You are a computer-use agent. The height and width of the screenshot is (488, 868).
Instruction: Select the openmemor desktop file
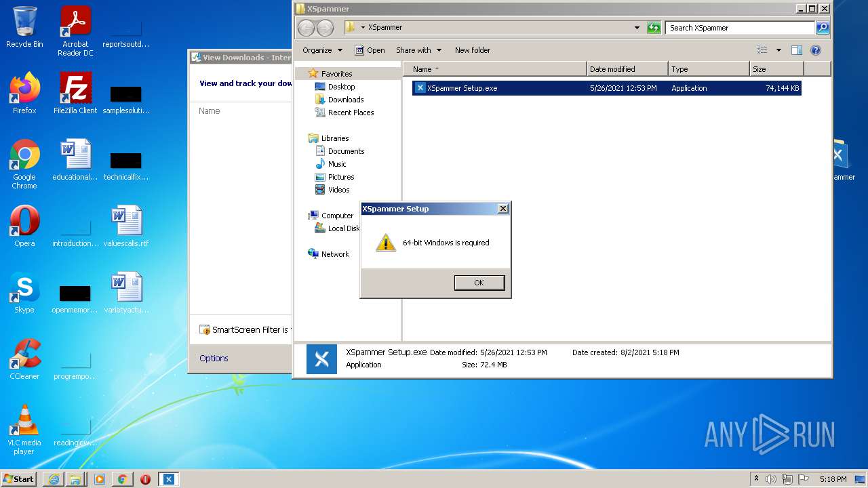75,298
